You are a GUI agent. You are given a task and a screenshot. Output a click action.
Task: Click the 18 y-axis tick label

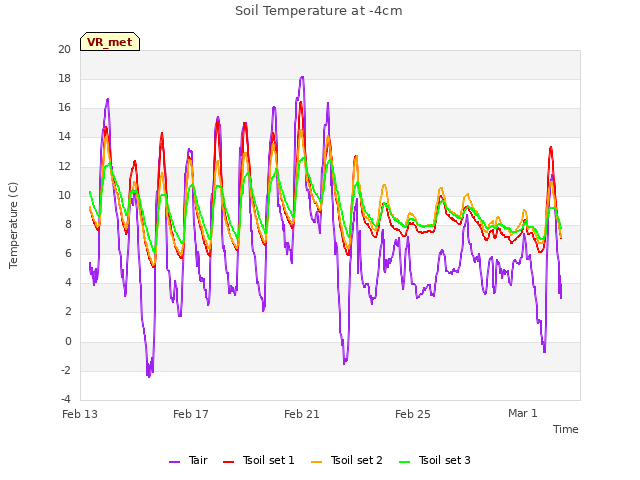[x=64, y=78]
